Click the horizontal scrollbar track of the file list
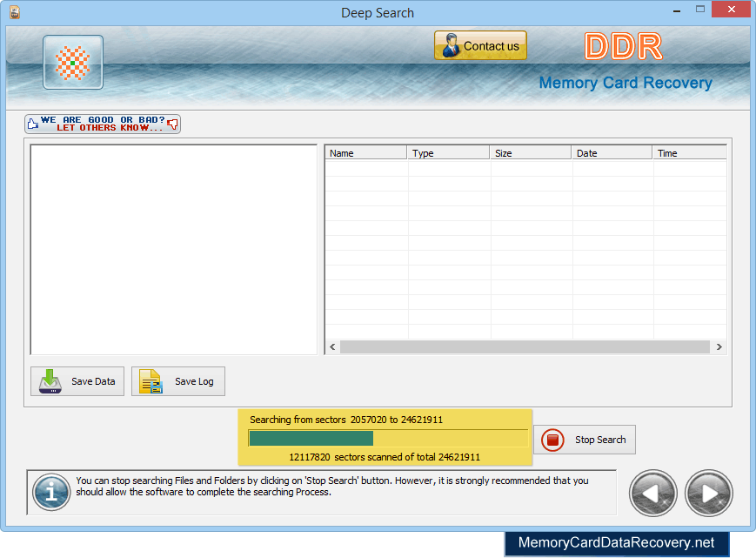The image size is (756, 558). click(525, 346)
